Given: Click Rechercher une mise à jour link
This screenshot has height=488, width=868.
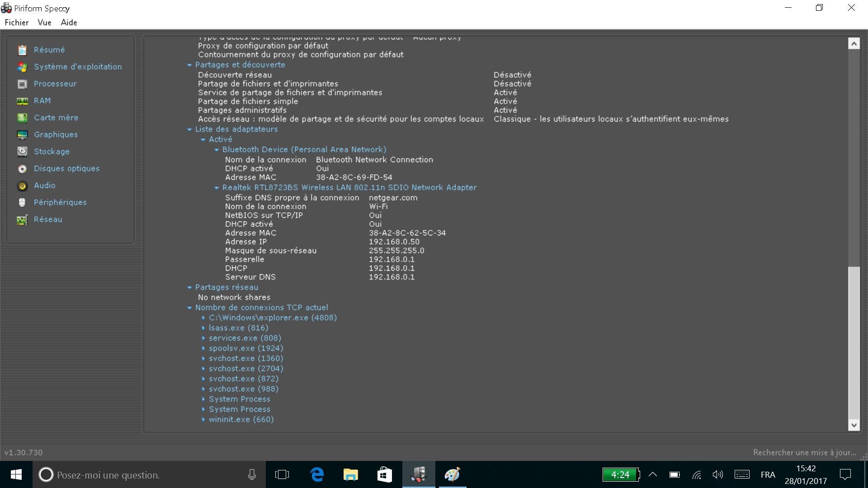Looking at the screenshot, I should pyautogui.click(x=804, y=452).
